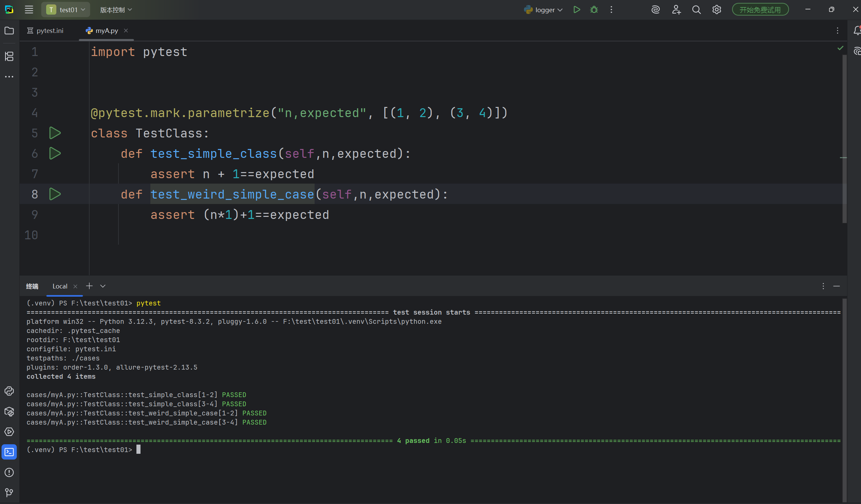Run the logger configuration with play button
Image resolution: width=861 pixels, height=504 pixels.
577,10
